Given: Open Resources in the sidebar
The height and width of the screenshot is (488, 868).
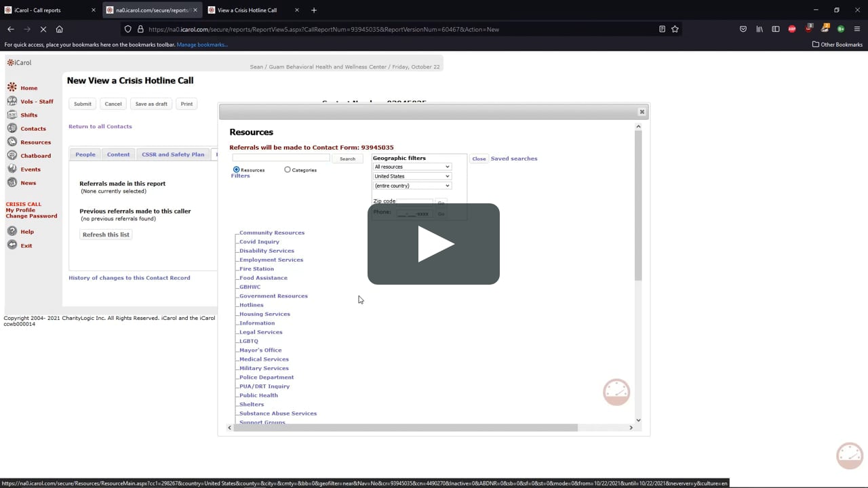Looking at the screenshot, I should (35, 142).
